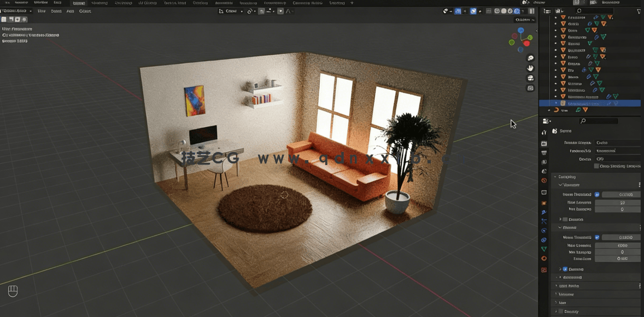Switch to Rendered viewport shading mode
The image size is (644, 317).
517,10
